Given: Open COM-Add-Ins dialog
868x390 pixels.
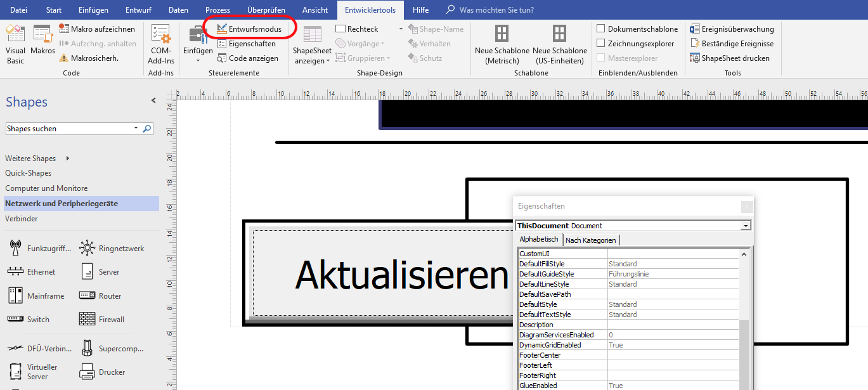Looking at the screenshot, I should click(161, 43).
